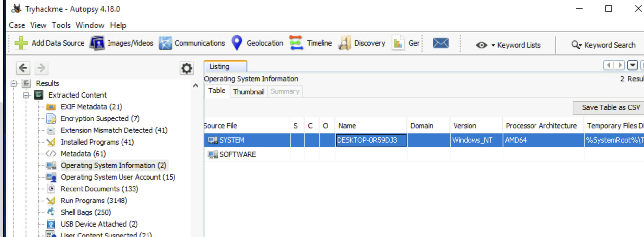Open the Keyword Search dropdown
644x237 pixels.
[580, 46]
